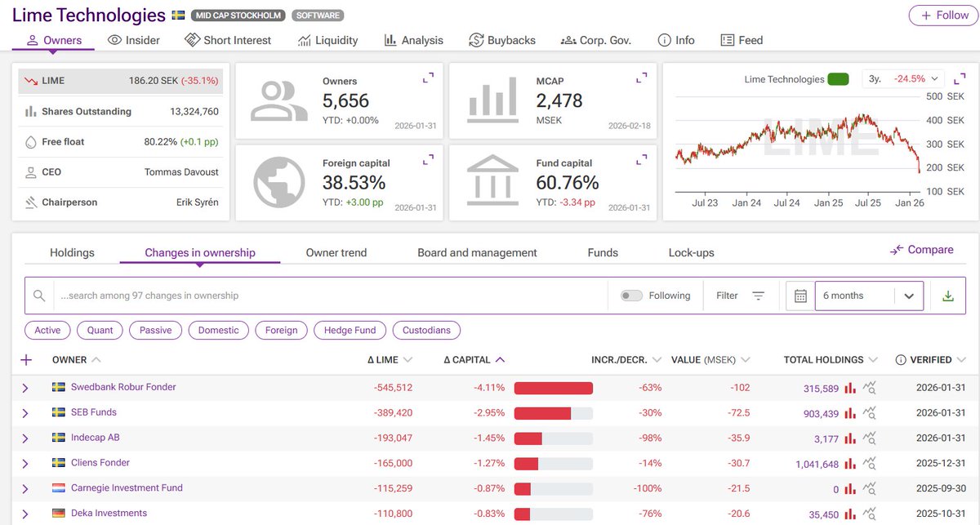Open SEB Funds bar chart icon

(x=850, y=413)
